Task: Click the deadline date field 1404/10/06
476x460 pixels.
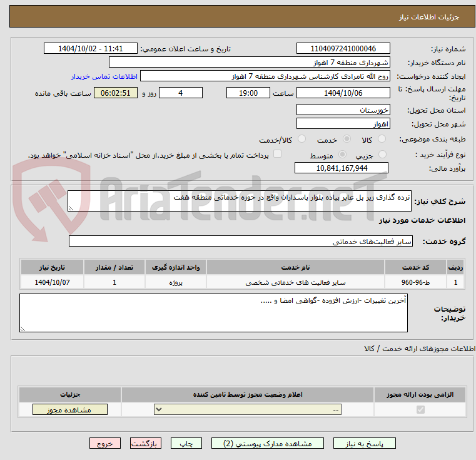Action: 343,93
